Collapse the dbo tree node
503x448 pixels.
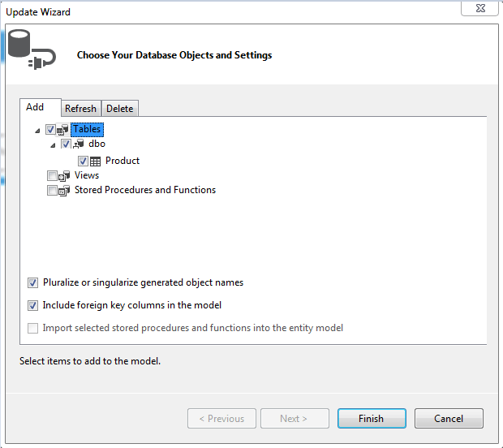53,145
